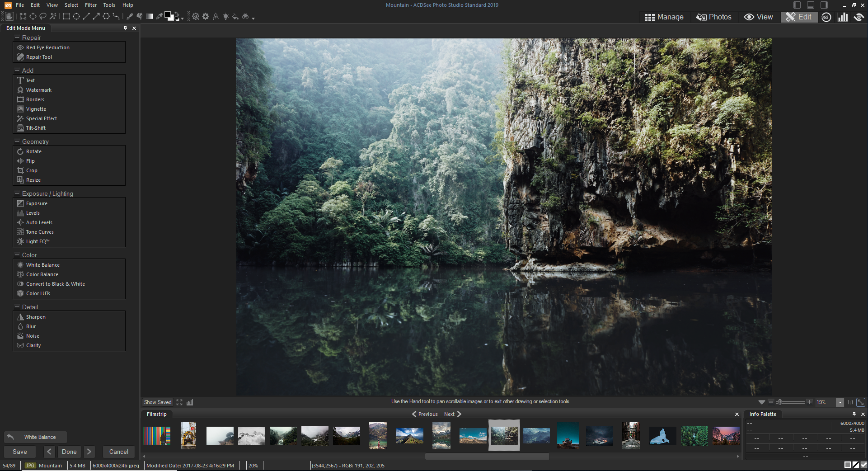
Task: Toggle the bottom panel visibility
Action: [x=811, y=5]
